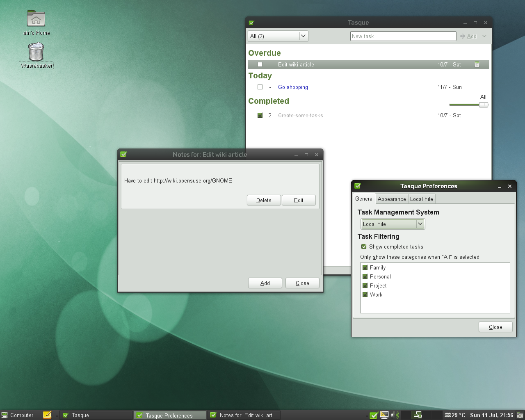
Task: Click the Tasque tray icon in system panel
Action: pyautogui.click(x=373, y=415)
